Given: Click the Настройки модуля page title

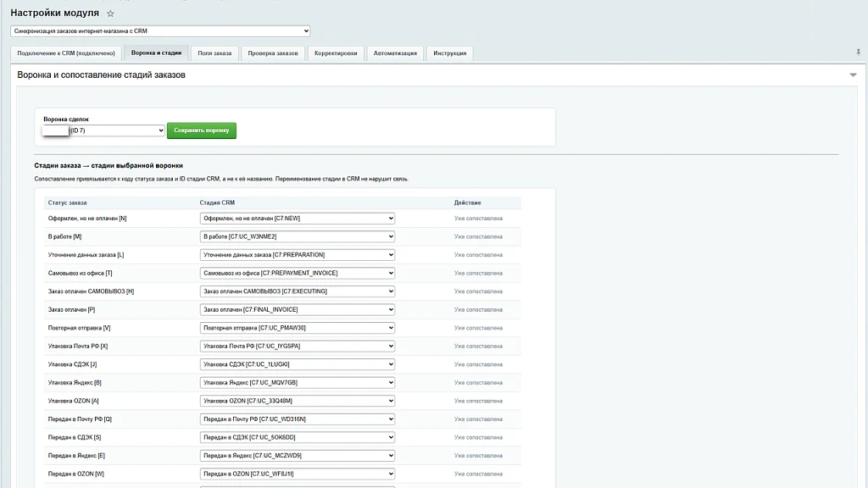Looking at the screenshot, I should coord(55,13).
